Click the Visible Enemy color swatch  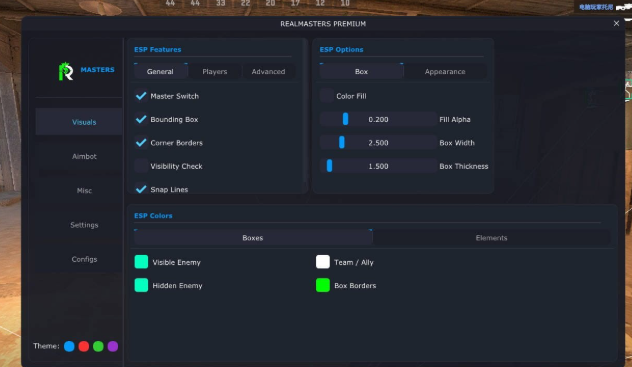141,262
